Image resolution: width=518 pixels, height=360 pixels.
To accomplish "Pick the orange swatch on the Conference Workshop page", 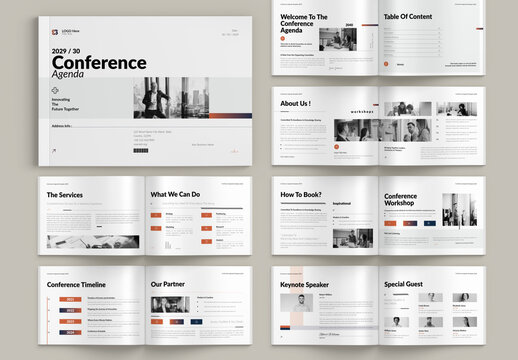I will click(x=390, y=223).
